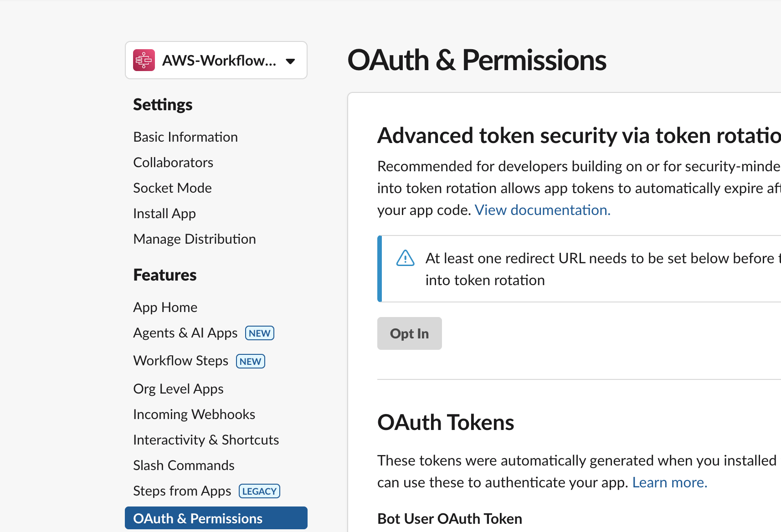Follow the Learn more link

click(669, 482)
